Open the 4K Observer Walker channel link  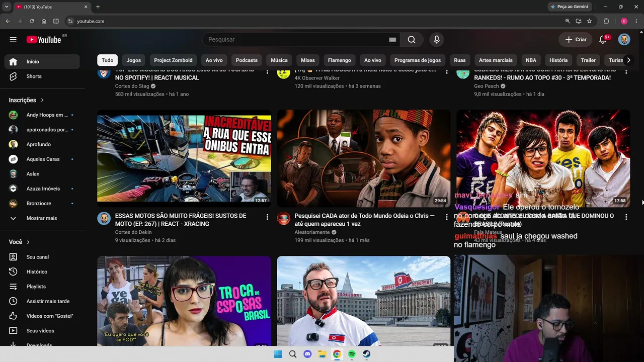pyautogui.click(x=317, y=78)
